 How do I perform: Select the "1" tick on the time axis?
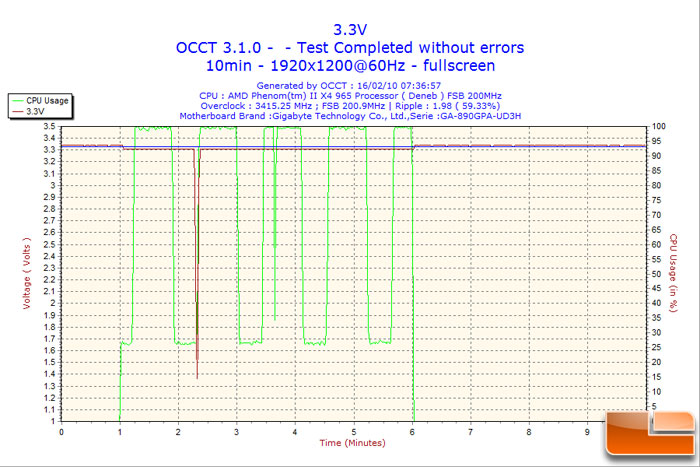click(x=120, y=432)
